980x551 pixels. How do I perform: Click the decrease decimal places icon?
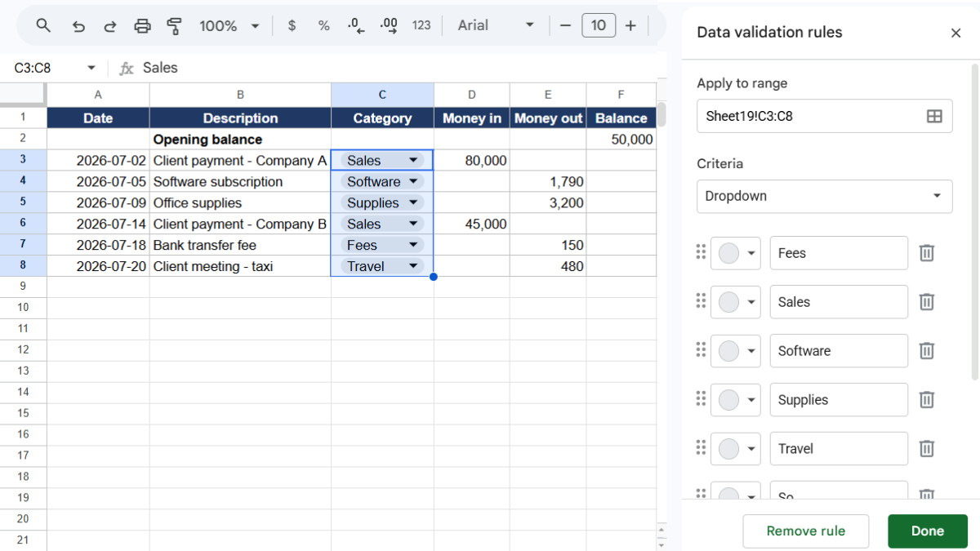[x=356, y=25]
